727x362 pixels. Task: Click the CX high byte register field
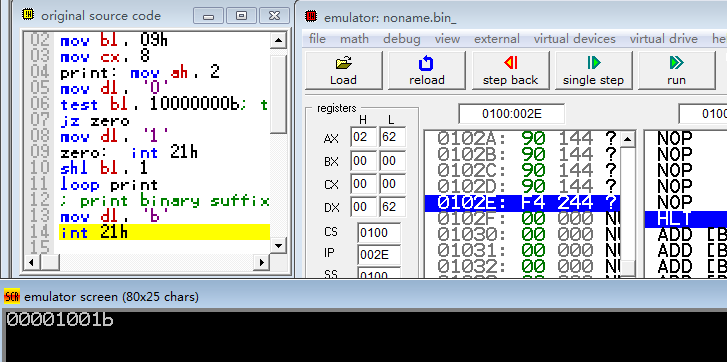coord(364,184)
